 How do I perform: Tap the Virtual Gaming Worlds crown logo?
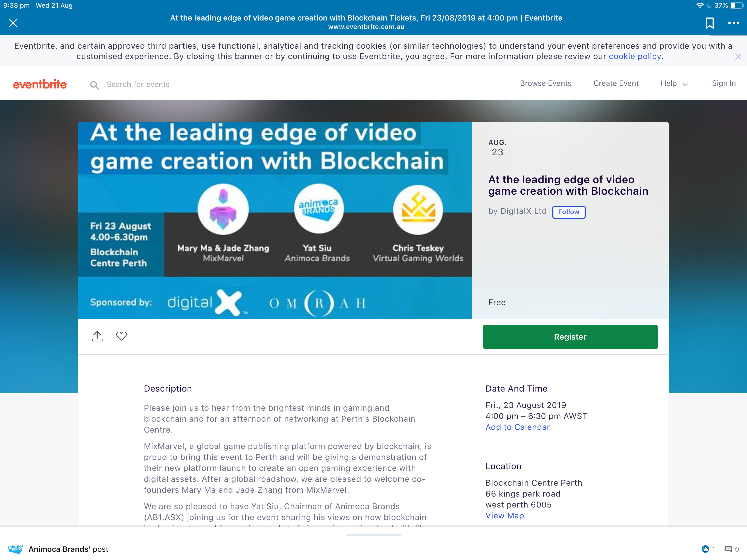418,209
